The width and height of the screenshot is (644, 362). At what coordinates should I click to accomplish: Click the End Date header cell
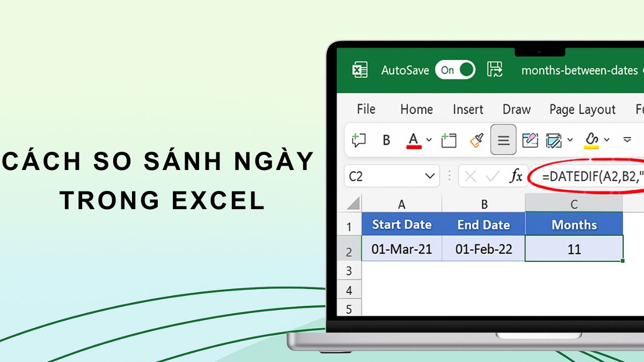pyautogui.click(x=484, y=224)
